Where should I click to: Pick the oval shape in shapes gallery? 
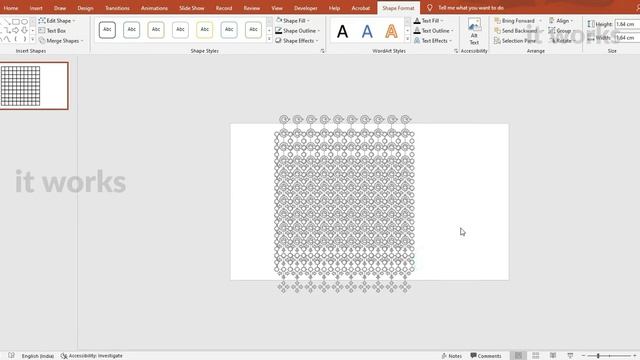click(x=24, y=22)
